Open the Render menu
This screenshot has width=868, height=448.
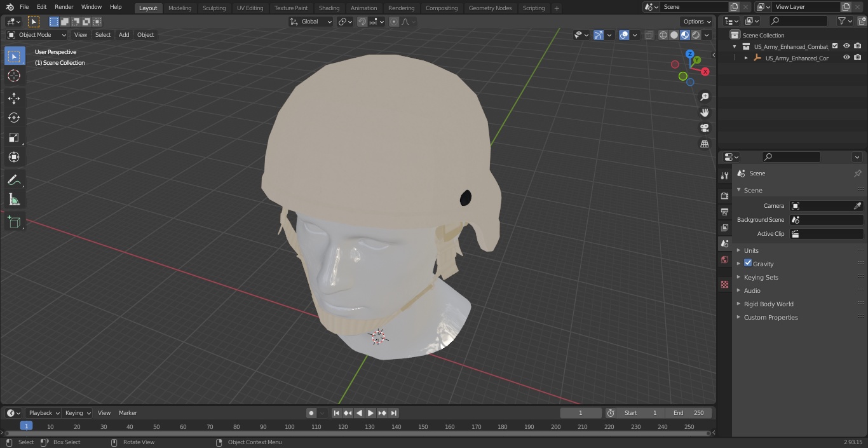(64, 7)
